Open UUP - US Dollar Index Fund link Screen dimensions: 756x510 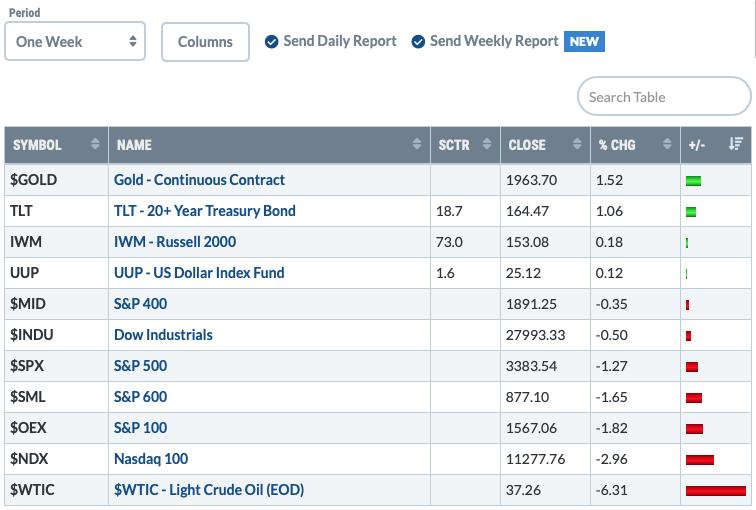[199, 273]
